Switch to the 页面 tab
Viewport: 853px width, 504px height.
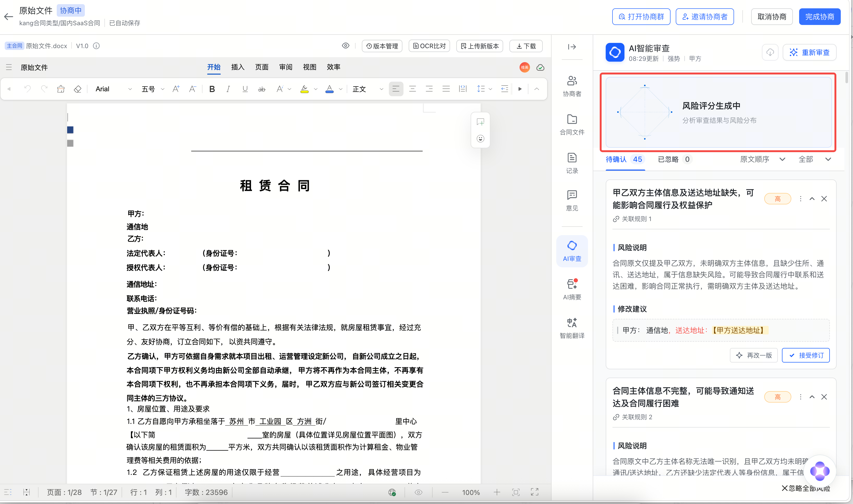coord(262,67)
